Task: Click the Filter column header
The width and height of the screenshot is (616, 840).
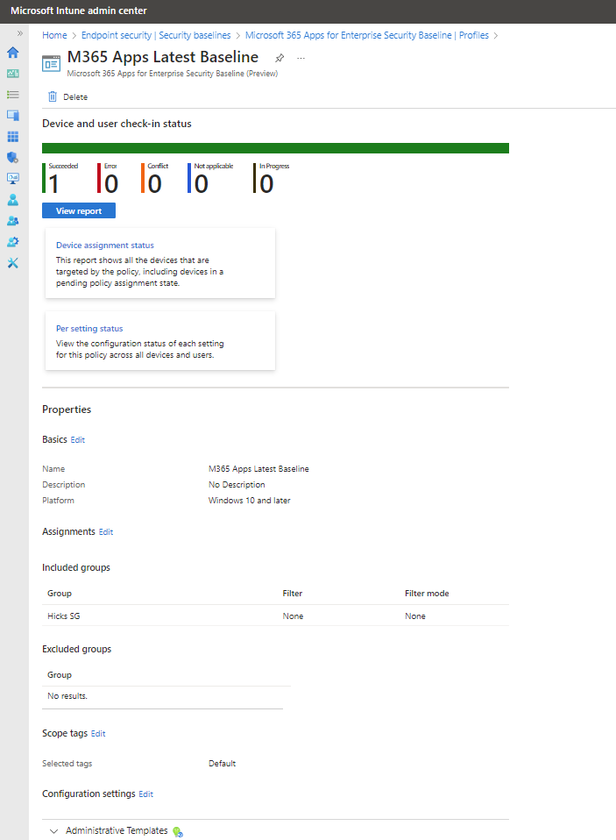Action: [292, 594]
